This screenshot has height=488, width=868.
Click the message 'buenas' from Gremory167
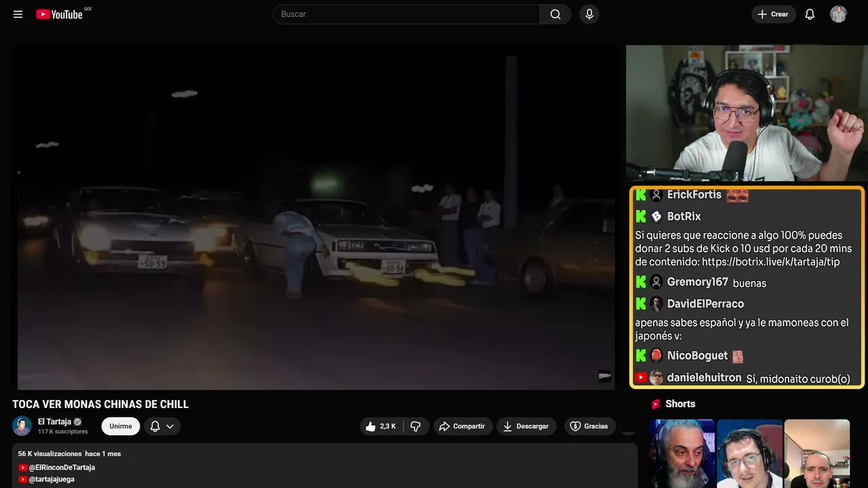[749, 283]
